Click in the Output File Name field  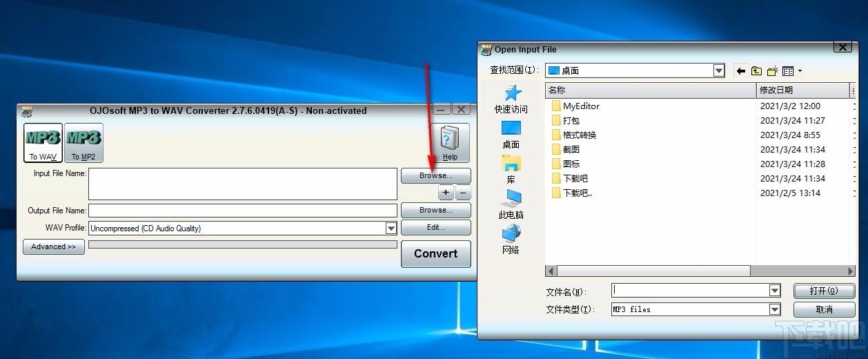click(243, 211)
